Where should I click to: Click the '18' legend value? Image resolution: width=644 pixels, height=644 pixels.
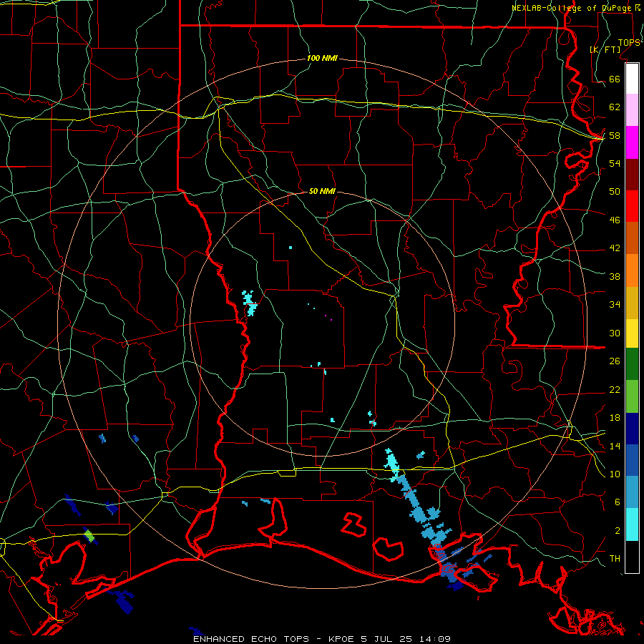(615, 418)
